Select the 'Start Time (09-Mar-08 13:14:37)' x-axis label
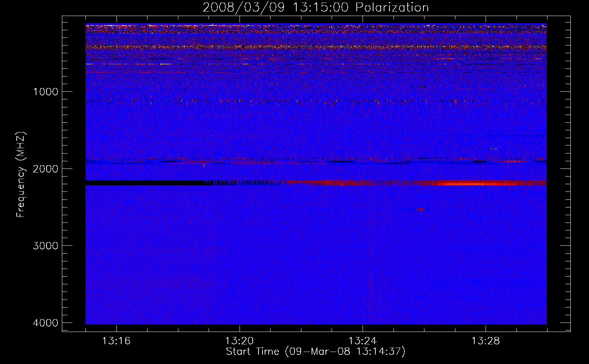 click(316, 352)
